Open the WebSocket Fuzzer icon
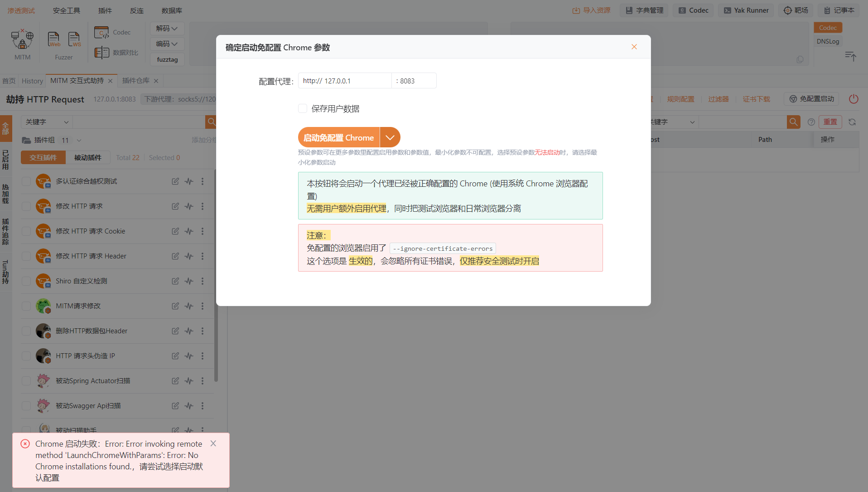 pyautogui.click(x=74, y=39)
